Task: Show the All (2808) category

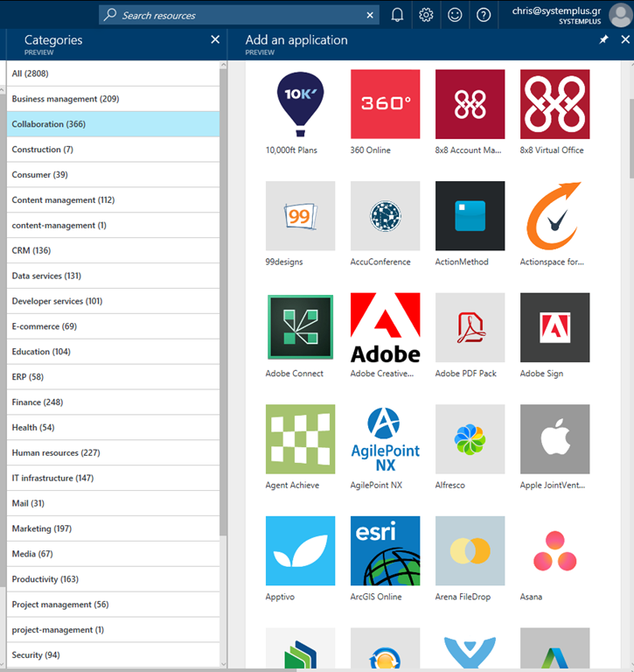Action: click(x=113, y=73)
